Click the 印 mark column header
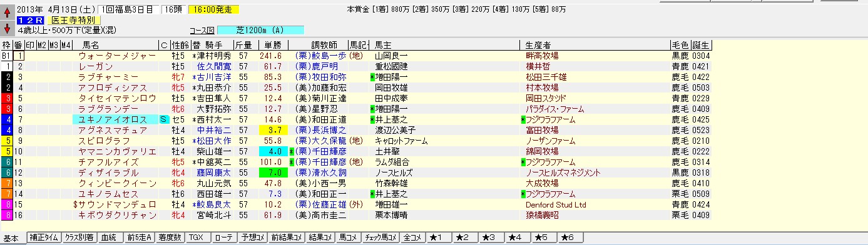 coord(29,45)
